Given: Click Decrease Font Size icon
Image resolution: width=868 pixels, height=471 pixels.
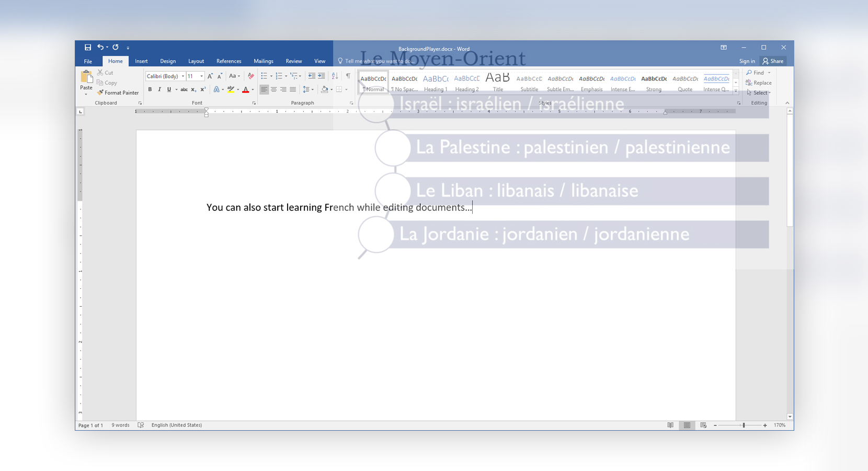Looking at the screenshot, I should (220, 76).
